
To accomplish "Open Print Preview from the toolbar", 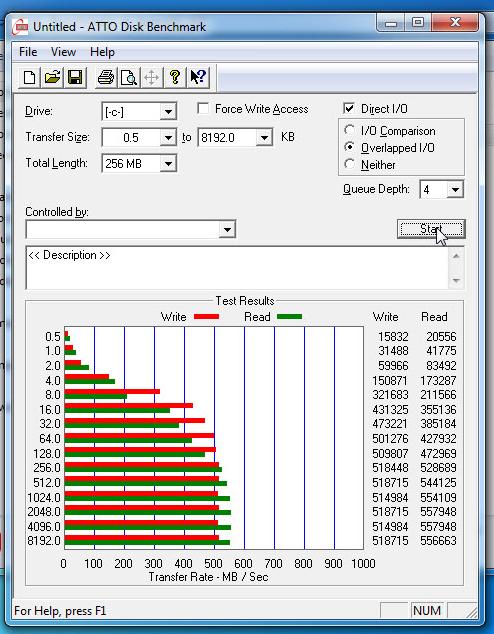I will (129, 77).
